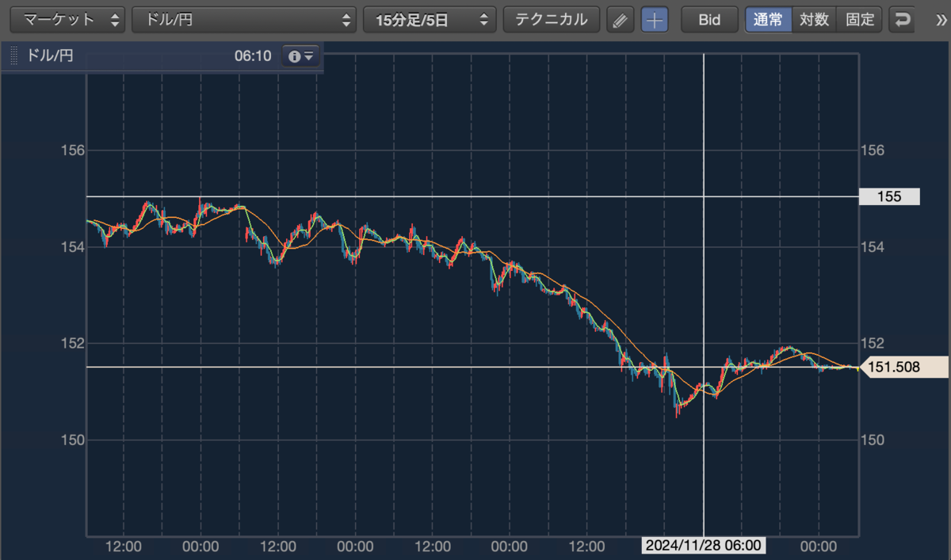Viewport: 951px width, 560px height.
Task: Switch to 対数 logarithmic scale
Action: (x=814, y=20)
